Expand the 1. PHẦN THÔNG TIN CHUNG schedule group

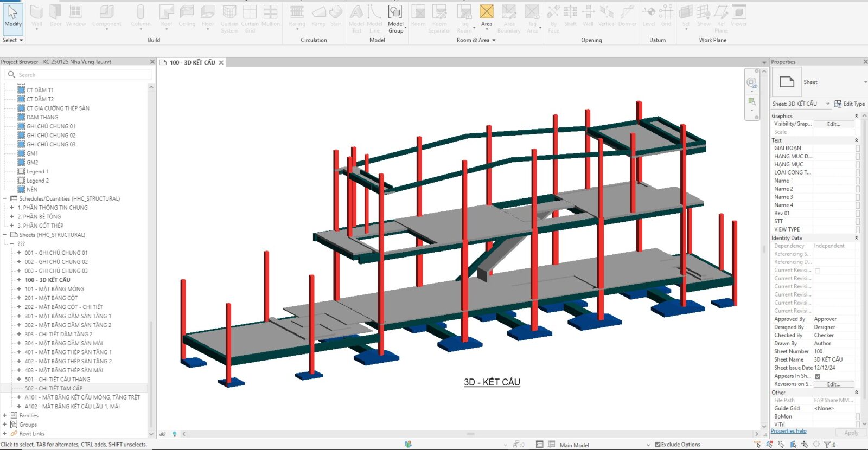point(12,208)
